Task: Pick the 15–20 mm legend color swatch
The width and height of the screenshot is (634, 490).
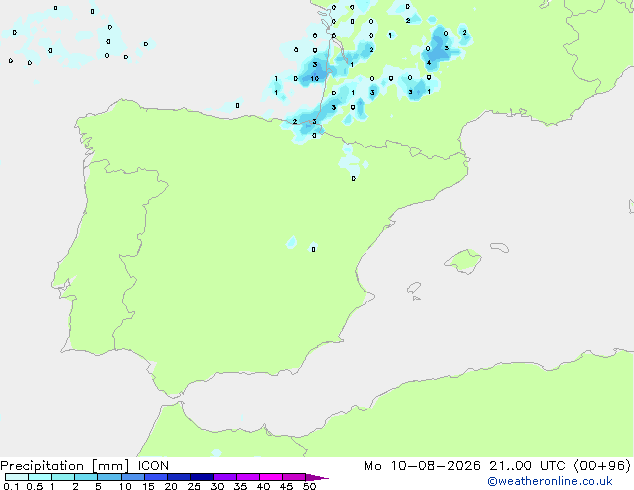Action: tap(156, 477)
